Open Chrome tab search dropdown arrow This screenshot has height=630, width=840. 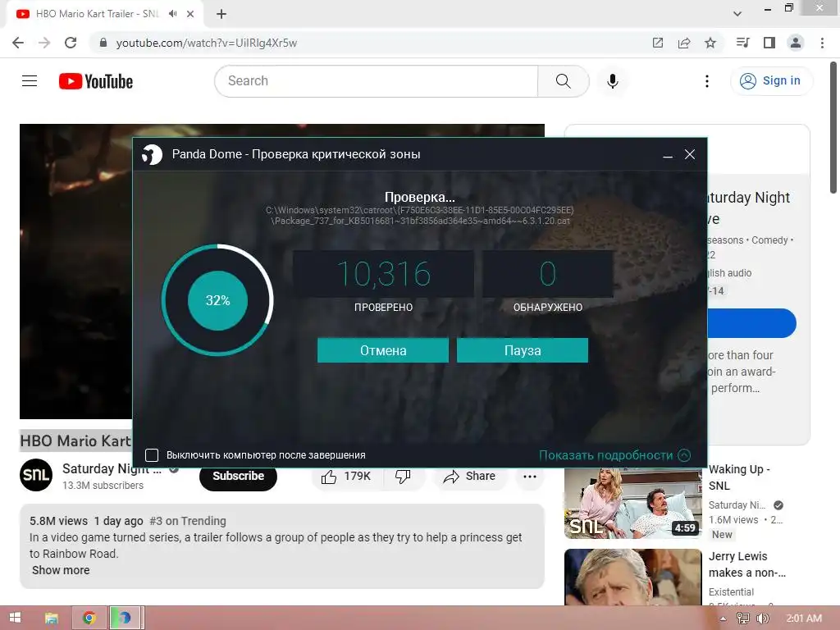pyautogui.click(x=737, y=14)
